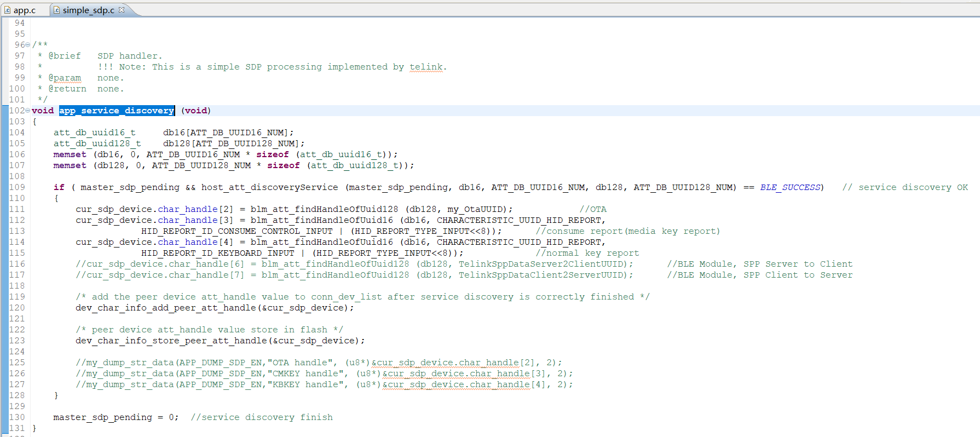The image size is (980, 437).
Task: Switch to the app.c editor tab
Action: point(24,10)
